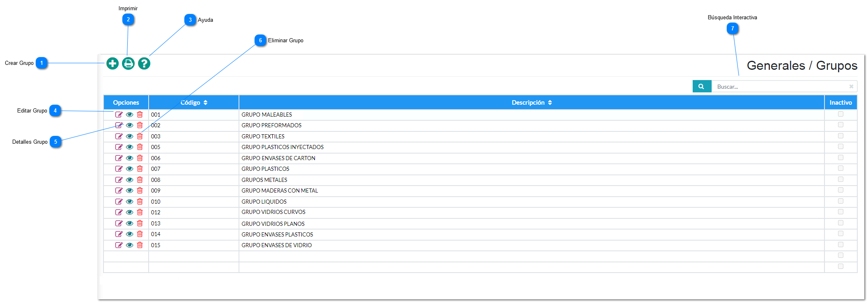868x303 pixels.
Task: Sort table by Descripción column
Action: [x=532, y=103]
